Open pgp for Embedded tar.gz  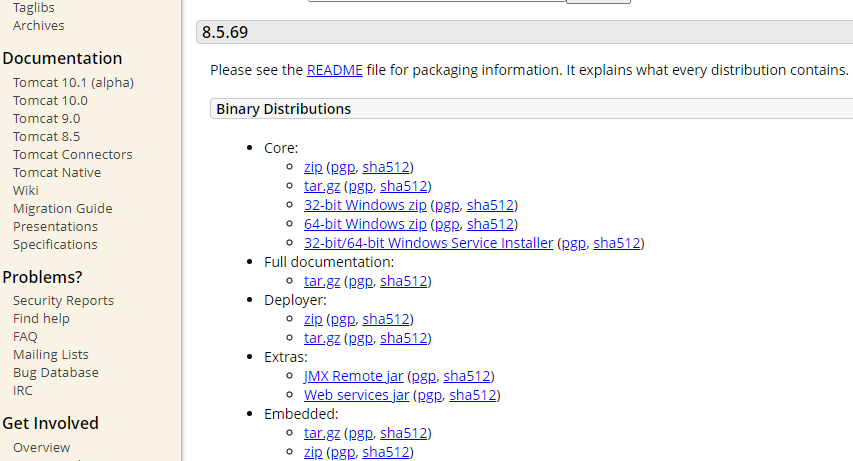361,433
